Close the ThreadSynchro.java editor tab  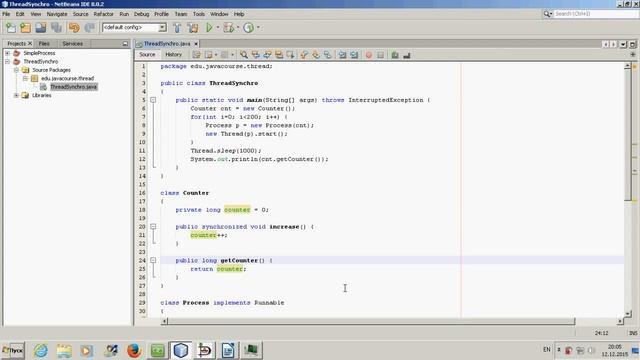(x=196, y=44)
